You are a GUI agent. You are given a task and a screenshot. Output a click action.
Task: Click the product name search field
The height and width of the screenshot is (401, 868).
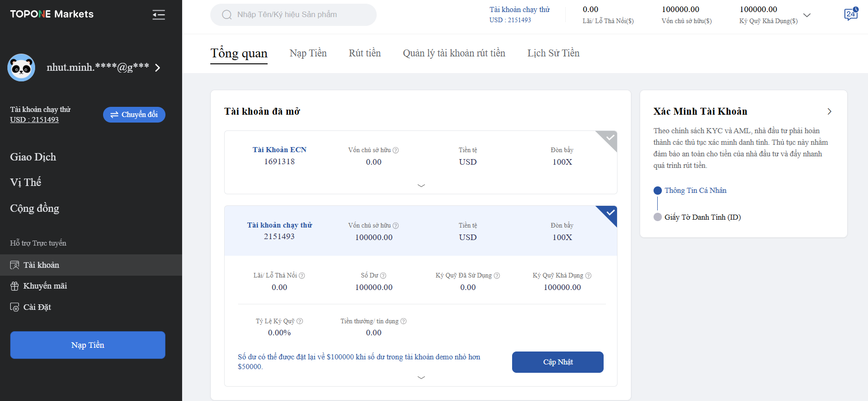pyautogui.click(x=293, y=15)
